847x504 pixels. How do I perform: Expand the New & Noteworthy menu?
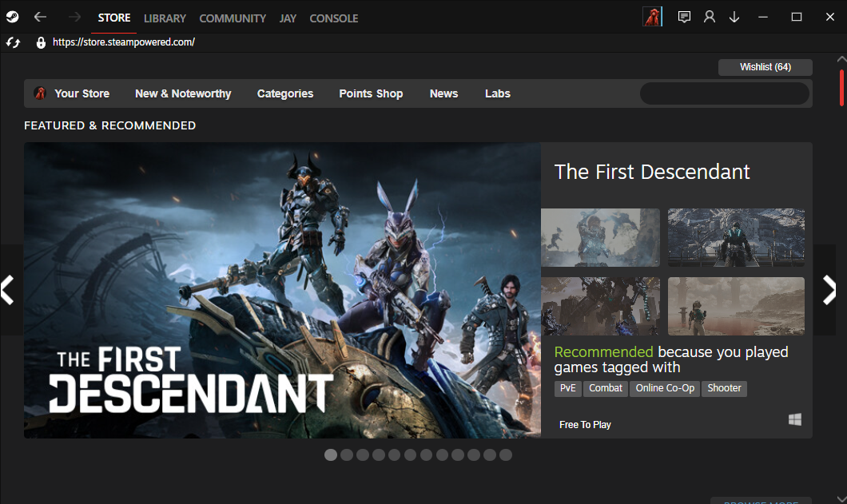point(183,93)
